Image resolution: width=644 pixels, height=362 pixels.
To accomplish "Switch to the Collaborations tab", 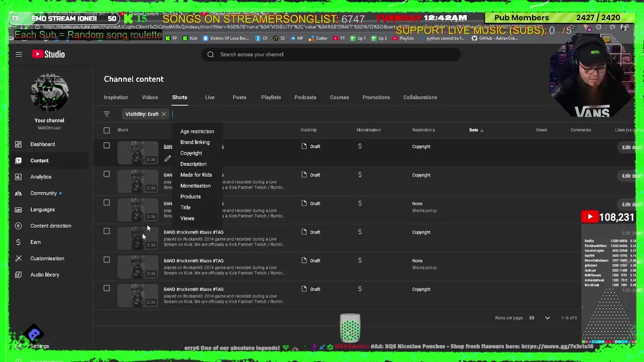I will tap(420, 98).
